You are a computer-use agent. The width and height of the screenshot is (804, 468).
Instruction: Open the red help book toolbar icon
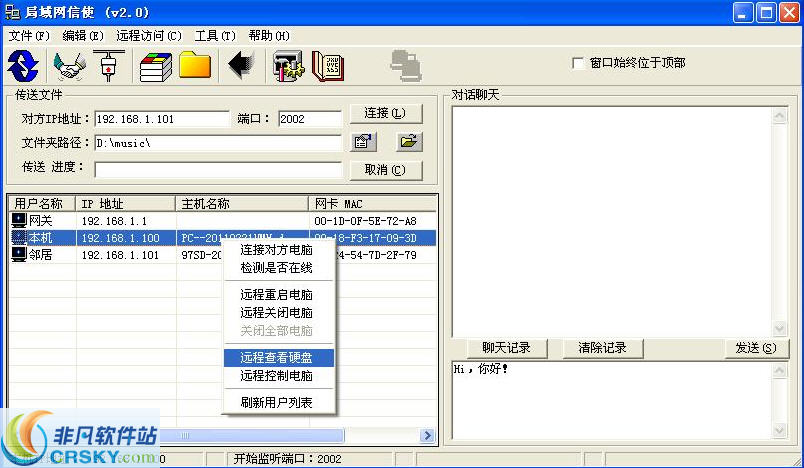pyautogui.click(x=328, y=67)
